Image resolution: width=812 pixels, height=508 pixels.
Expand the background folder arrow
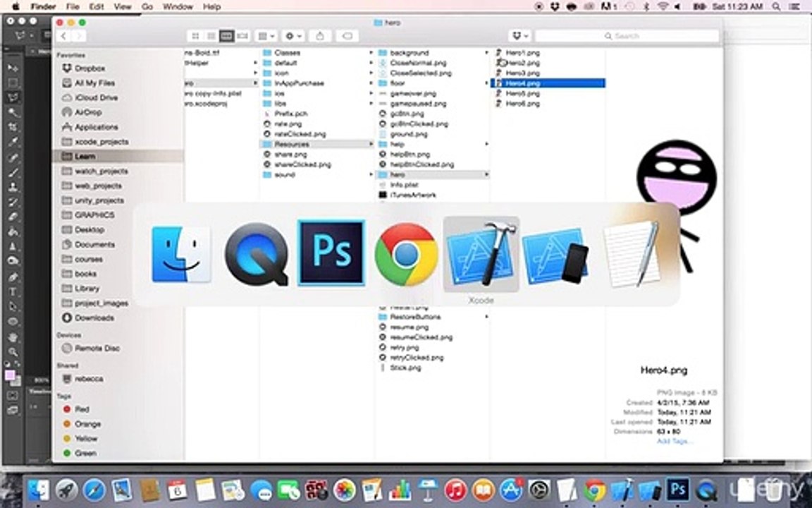pyautogui.click(x=486, y=53)
